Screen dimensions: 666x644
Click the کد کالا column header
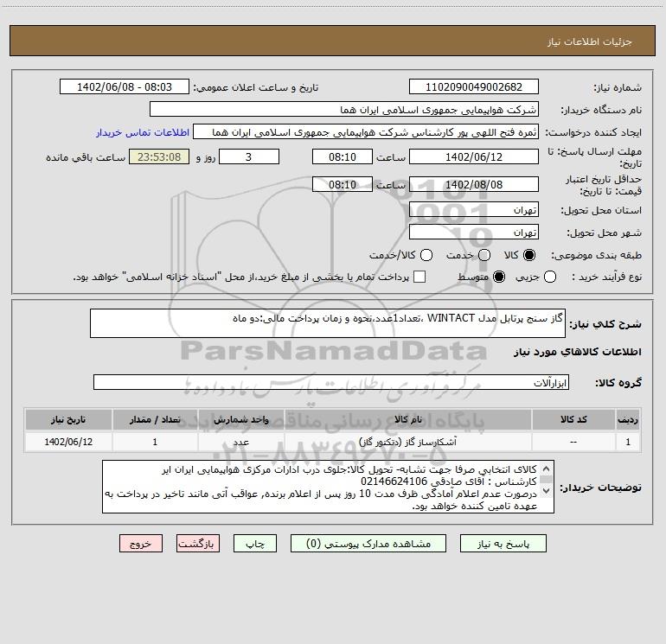(573, 419)
